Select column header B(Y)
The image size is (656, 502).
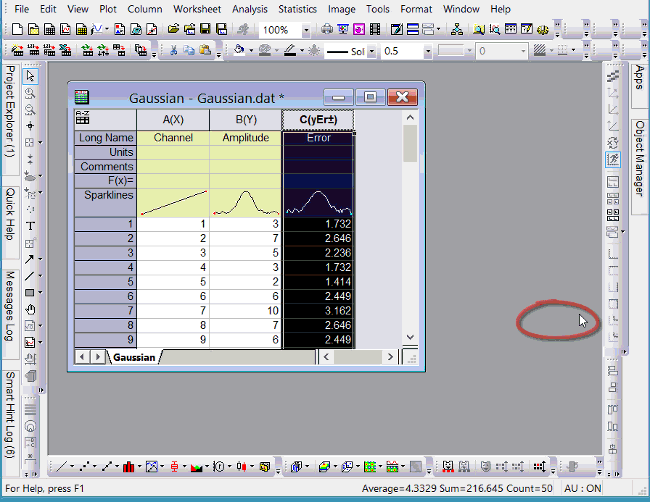click(246, 120)
